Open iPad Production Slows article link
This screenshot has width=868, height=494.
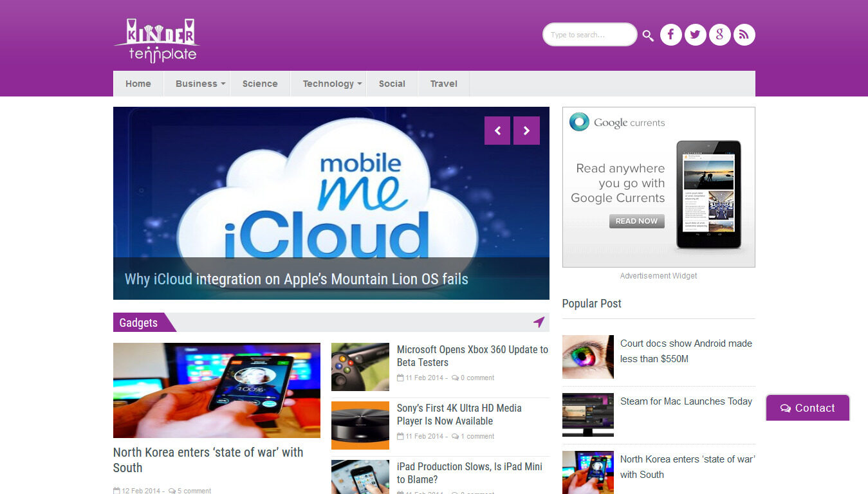[x=470, y=473]
